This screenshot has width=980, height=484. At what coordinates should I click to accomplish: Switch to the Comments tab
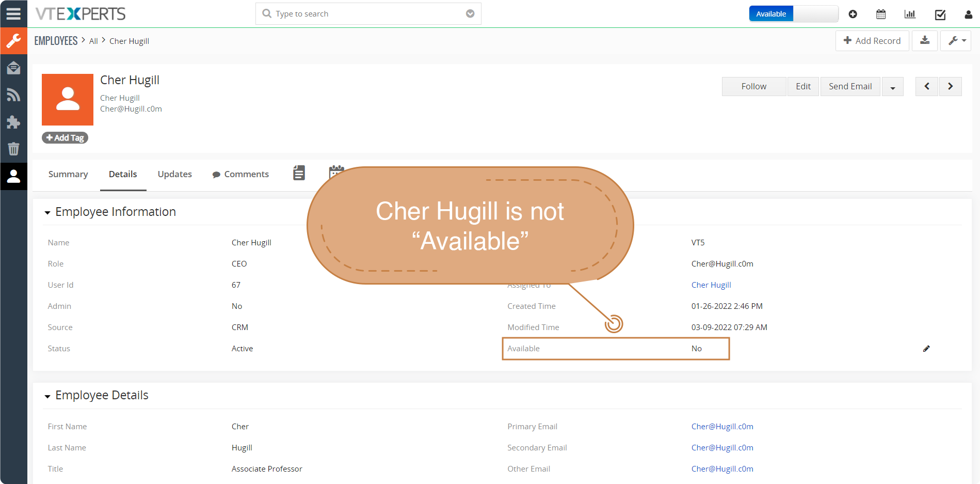240,174
